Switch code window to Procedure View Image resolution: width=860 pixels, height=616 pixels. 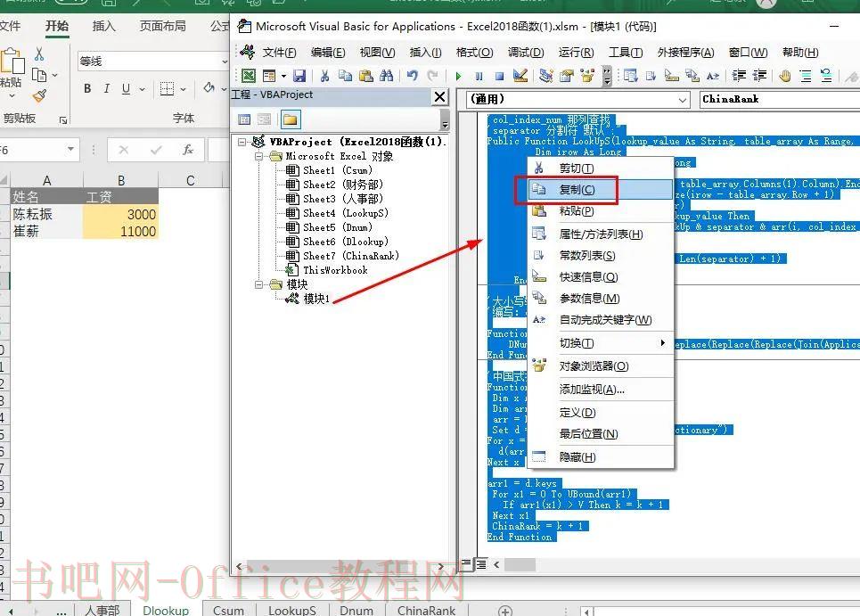click(x=466, y=563)
